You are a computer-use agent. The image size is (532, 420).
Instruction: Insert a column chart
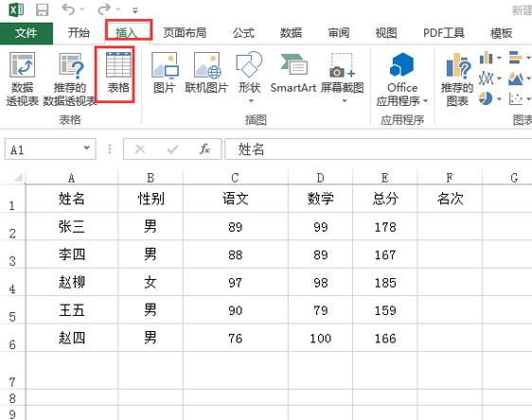tap(487, 58)
